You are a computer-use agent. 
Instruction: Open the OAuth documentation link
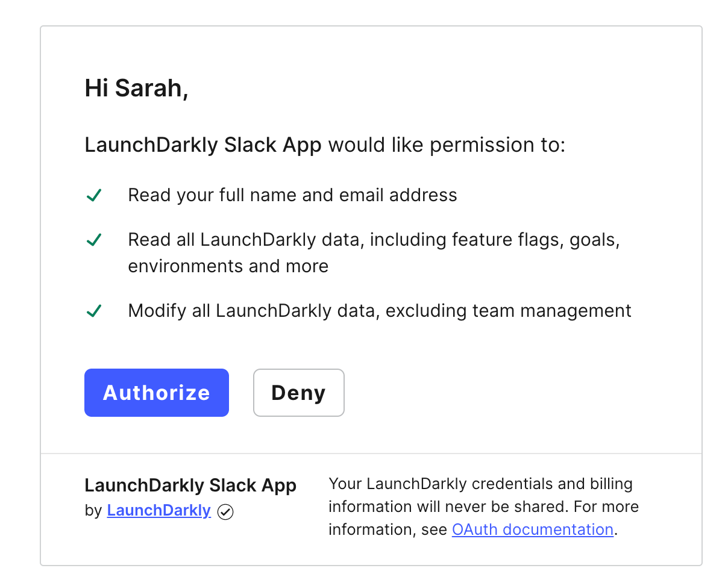point(532,529)
